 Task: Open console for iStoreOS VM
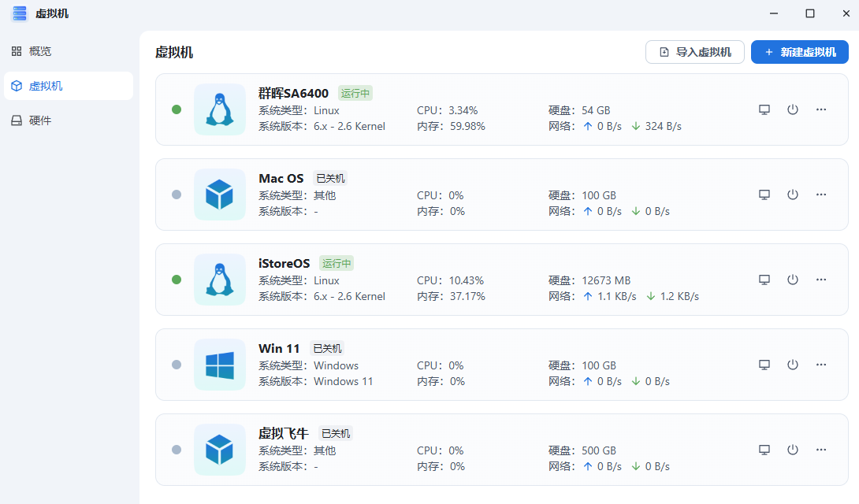pos(764,280)
